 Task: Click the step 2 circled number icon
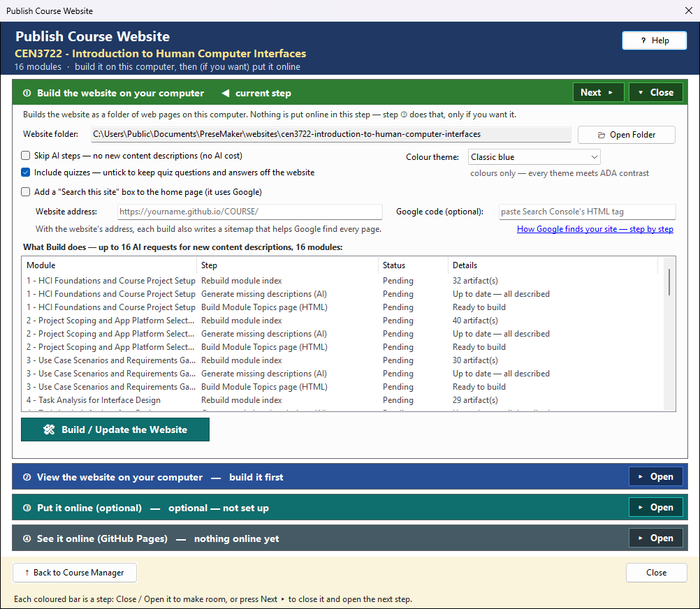click(27, 478)
